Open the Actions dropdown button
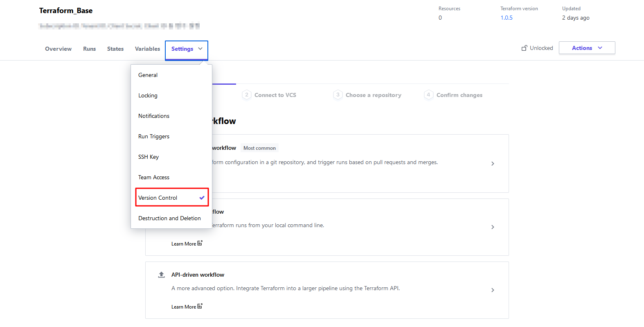This screenshot has height=327, width=644. coord(587,47)
